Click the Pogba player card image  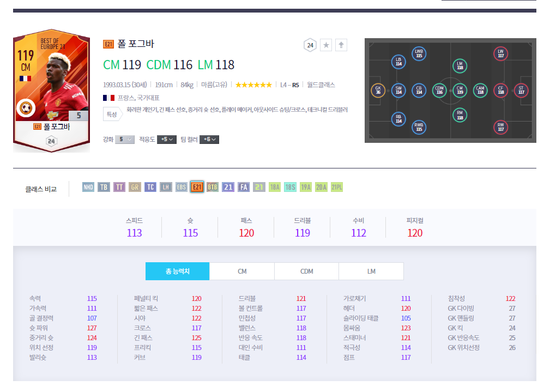point(52,91)
